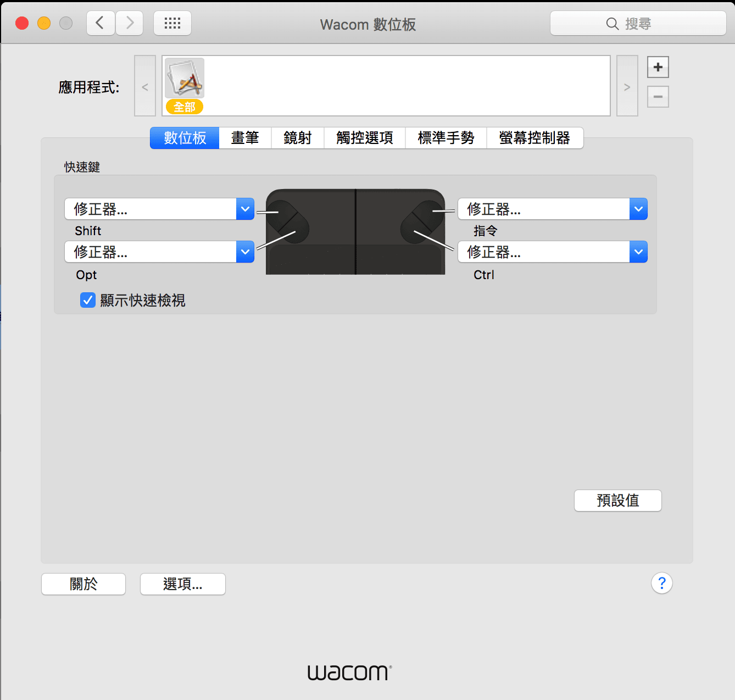Click the Ctrl key label

[484, 275]
